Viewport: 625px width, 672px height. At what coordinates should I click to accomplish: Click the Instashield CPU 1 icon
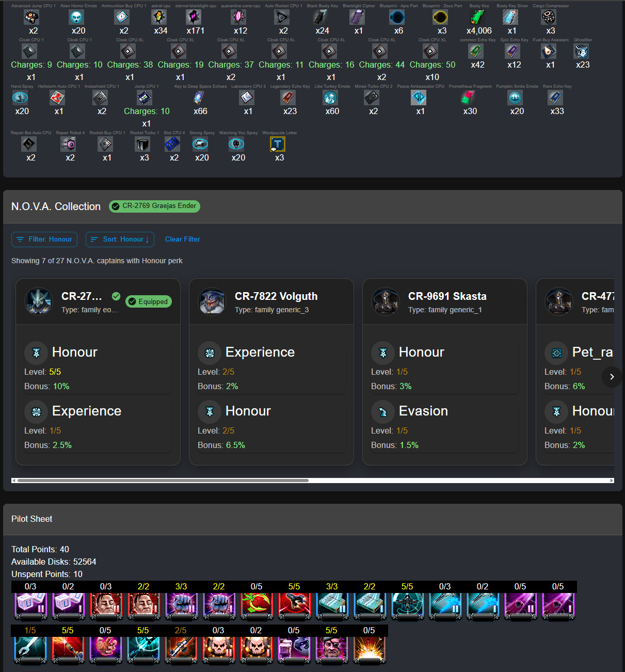[100, 98]
